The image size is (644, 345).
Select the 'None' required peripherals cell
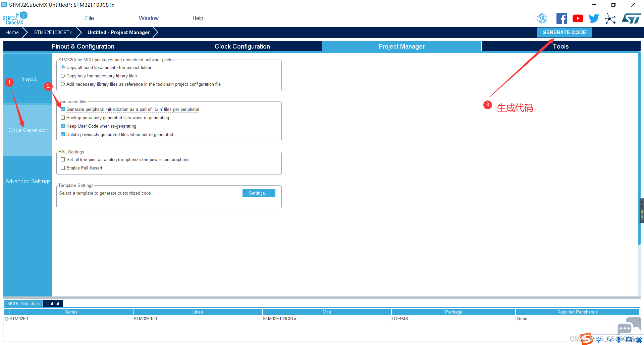578,319
